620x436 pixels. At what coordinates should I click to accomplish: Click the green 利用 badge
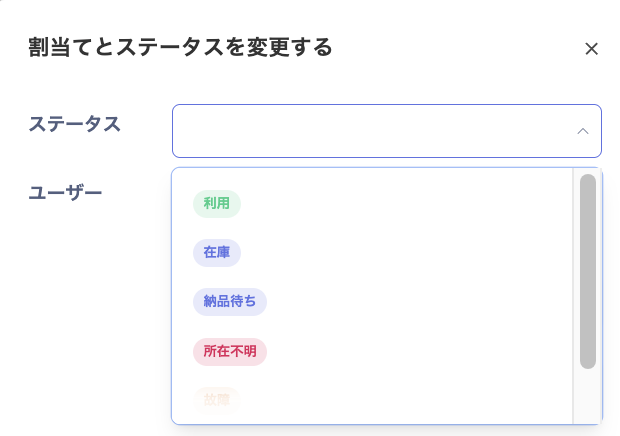217,204
